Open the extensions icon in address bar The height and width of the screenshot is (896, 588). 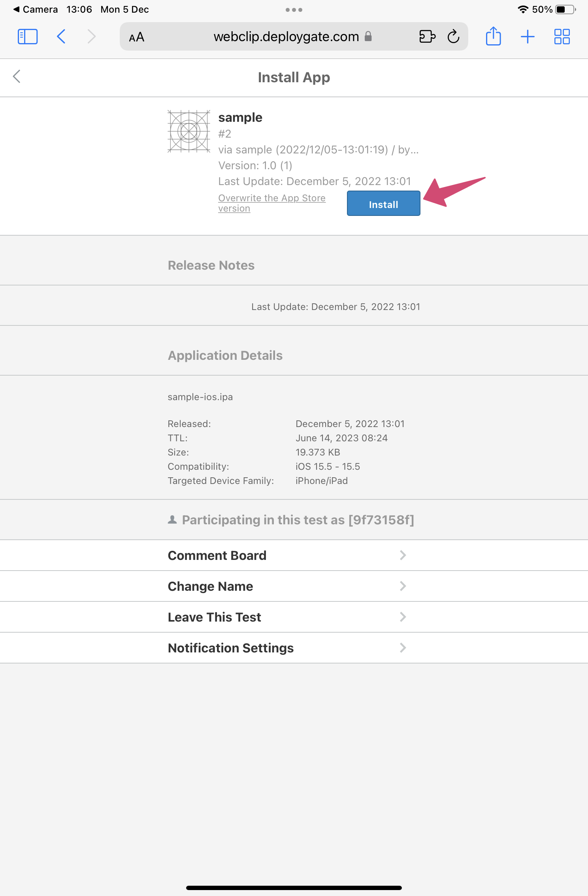[x=427, y=37]
